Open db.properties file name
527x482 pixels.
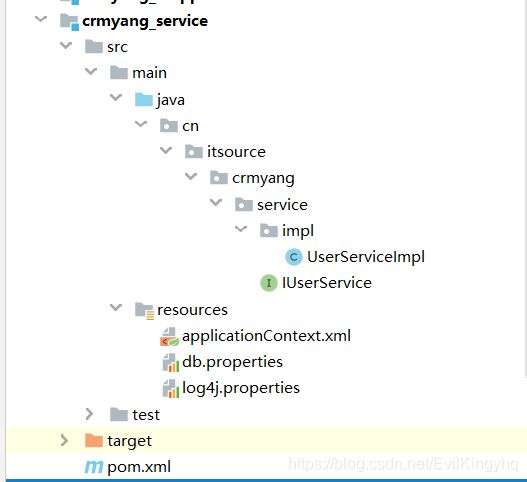point(232,362)
